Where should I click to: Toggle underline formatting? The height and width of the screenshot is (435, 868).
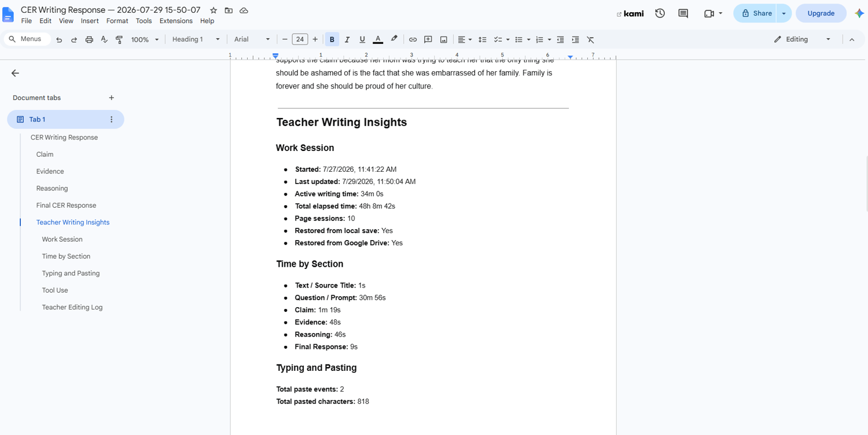362,39
